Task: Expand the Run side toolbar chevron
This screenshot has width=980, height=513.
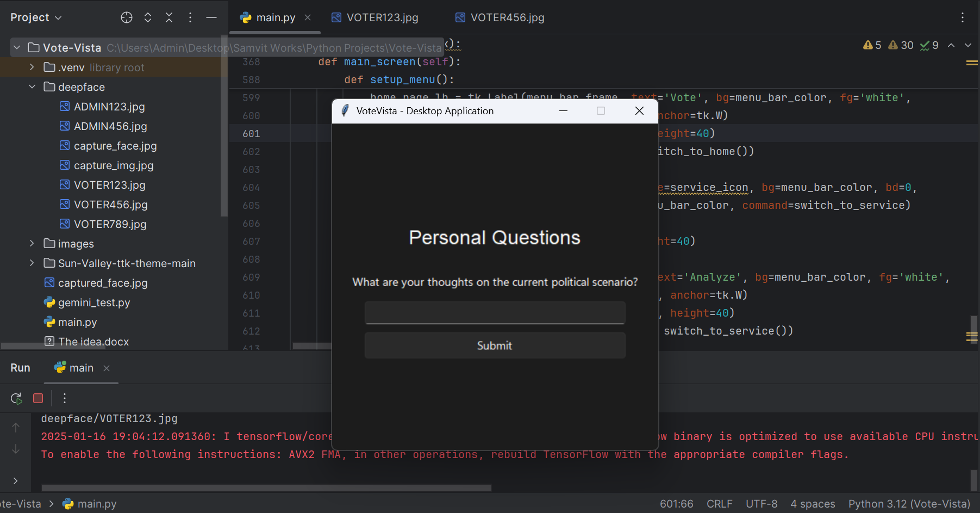Action: click(16, 481)
